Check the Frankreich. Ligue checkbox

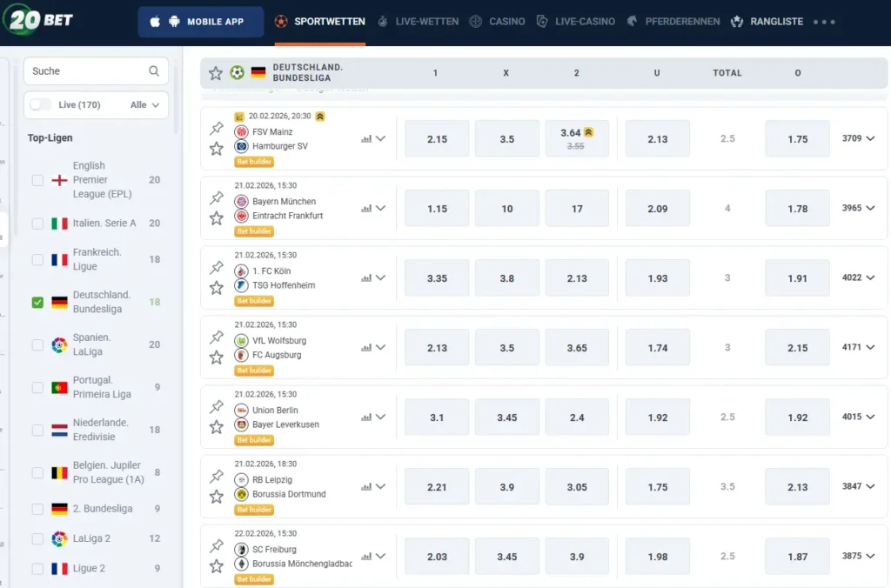tap(37, 259)
